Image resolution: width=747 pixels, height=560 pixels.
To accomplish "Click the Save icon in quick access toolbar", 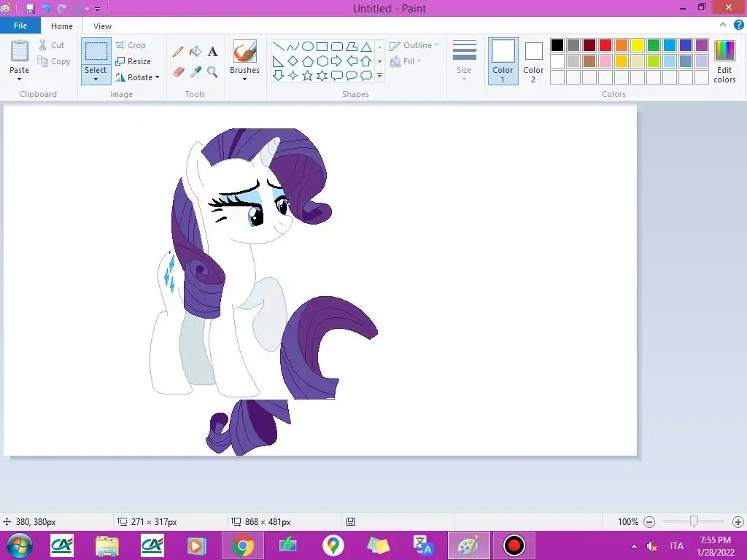I will pyautogui.click(x=29, y=9).
